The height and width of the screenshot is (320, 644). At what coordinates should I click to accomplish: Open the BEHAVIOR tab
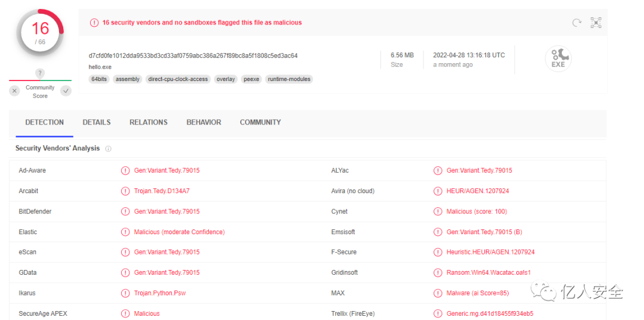coord(204,122)
